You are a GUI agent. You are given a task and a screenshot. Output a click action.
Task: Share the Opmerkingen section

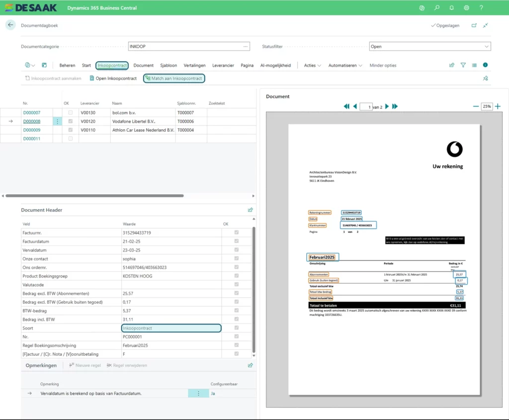(251, 365)
